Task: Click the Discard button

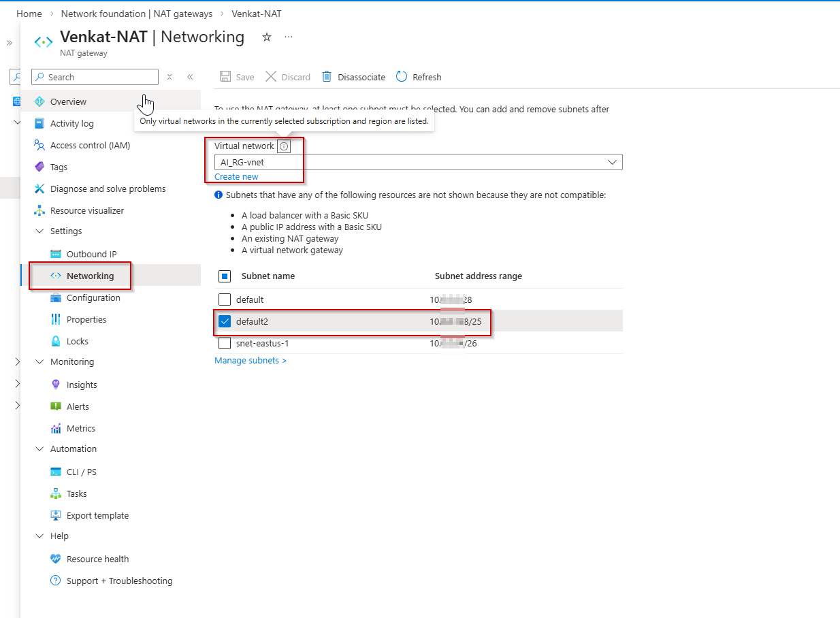Action: click(288, 77)
